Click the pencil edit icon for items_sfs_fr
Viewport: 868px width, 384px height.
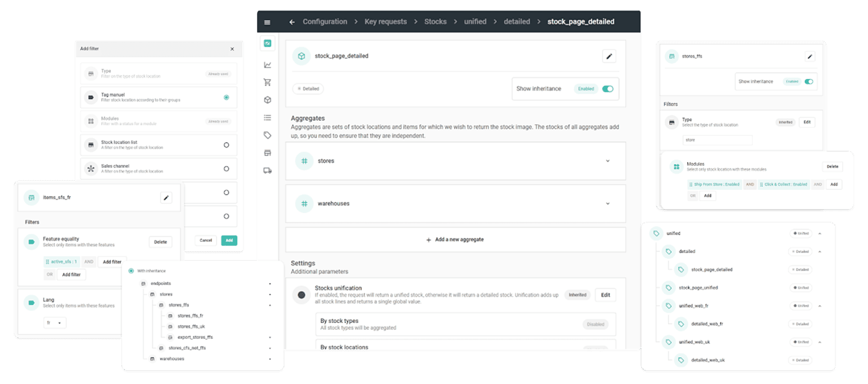tap(166, 197)
